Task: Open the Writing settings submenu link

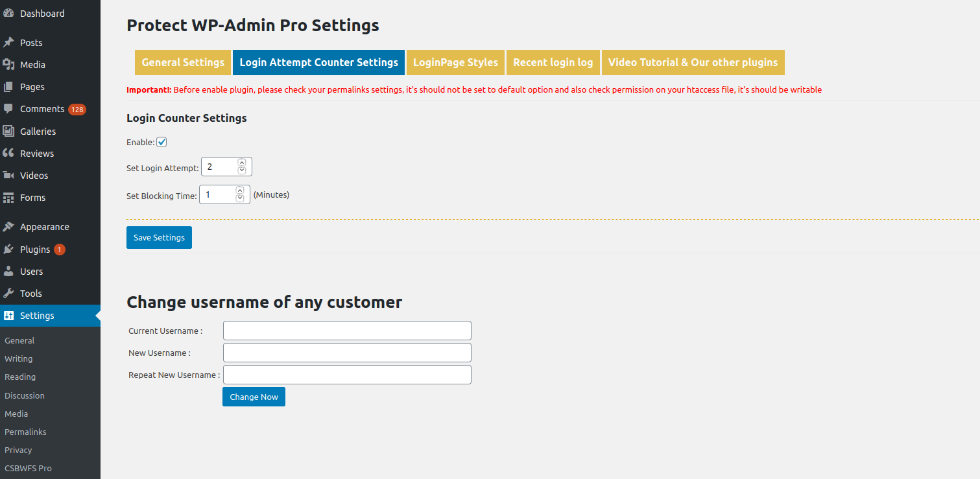Action: tap(18, 358)
